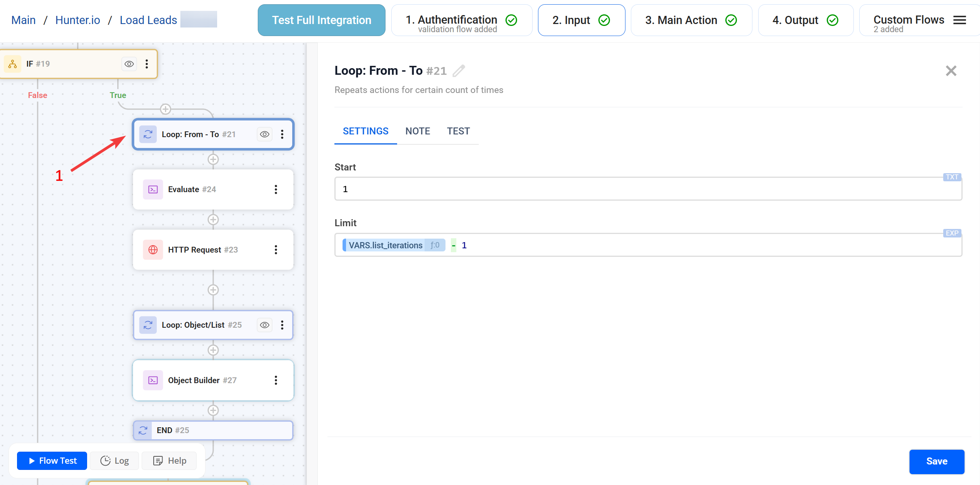Click the loop icon on Loop: From - To node

pyautogui.click(x=147, y=134)
